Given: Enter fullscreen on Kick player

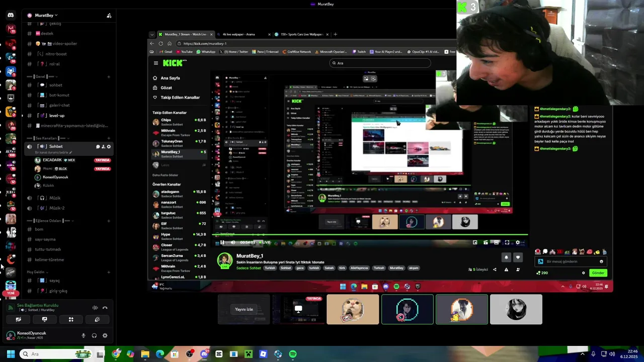Looking at the screenshot, I should click(507, 242).
